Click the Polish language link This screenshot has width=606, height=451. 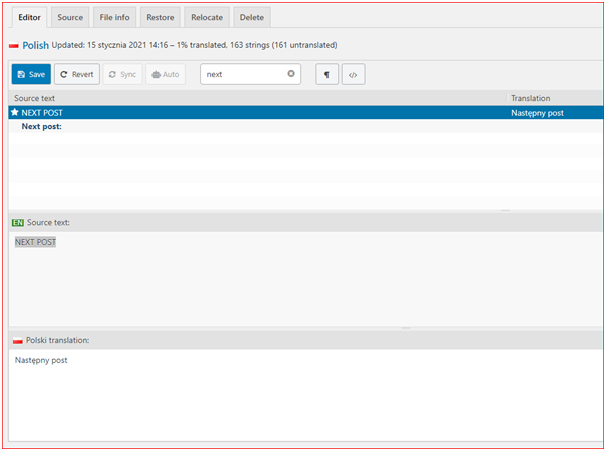pos(36,45)
